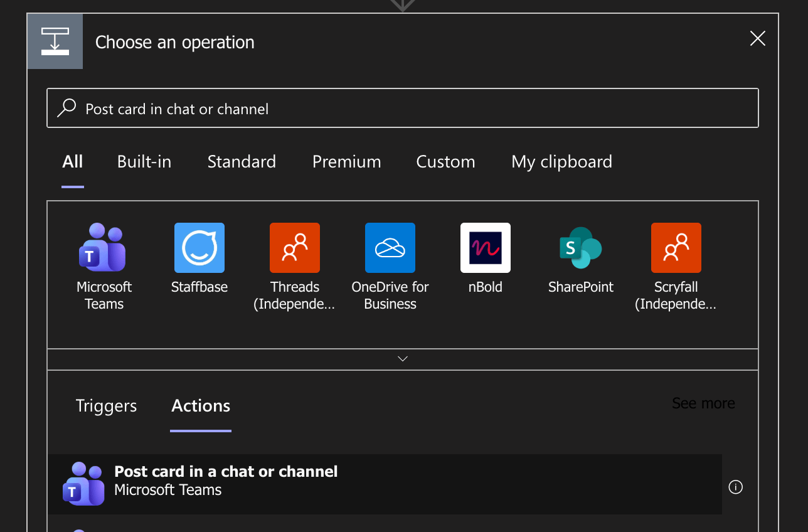
Task: Select the Actions tab
Action: (x=200, y=406)
